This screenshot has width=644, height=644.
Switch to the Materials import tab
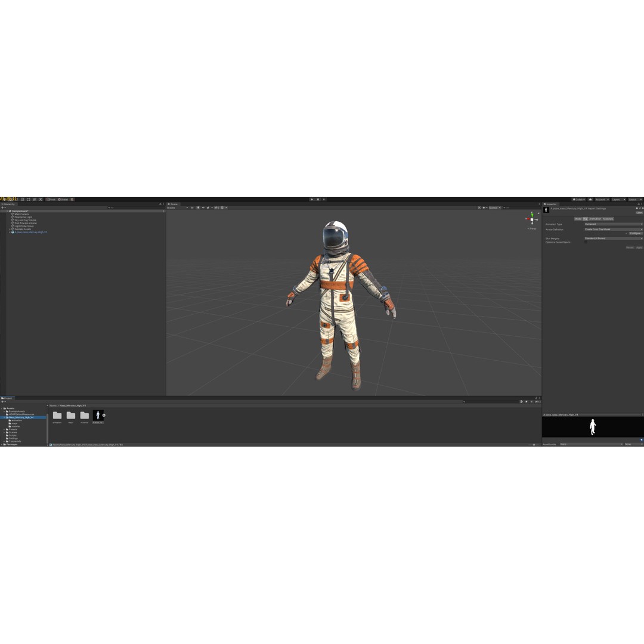coord(608,219)
